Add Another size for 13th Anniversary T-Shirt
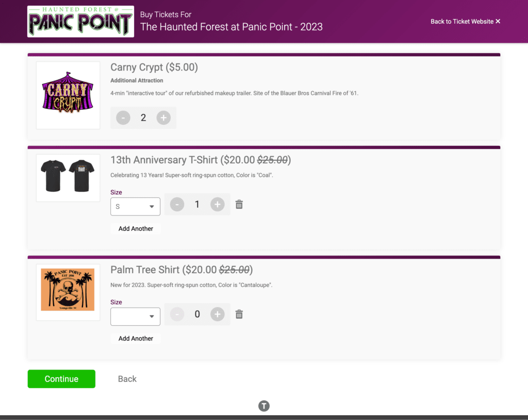The image size is (528, 420). [x=136, y=228]
